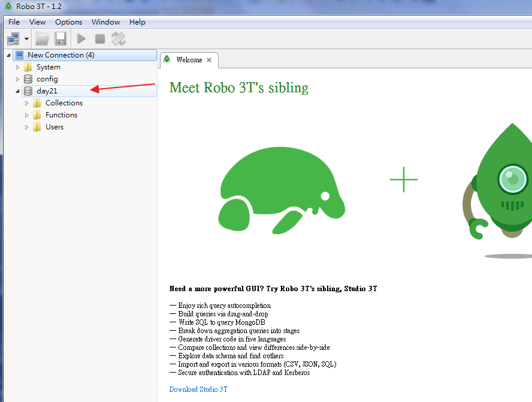Open the View menu
This screenshot has height=402, width=532.
[x=37, y=22]
